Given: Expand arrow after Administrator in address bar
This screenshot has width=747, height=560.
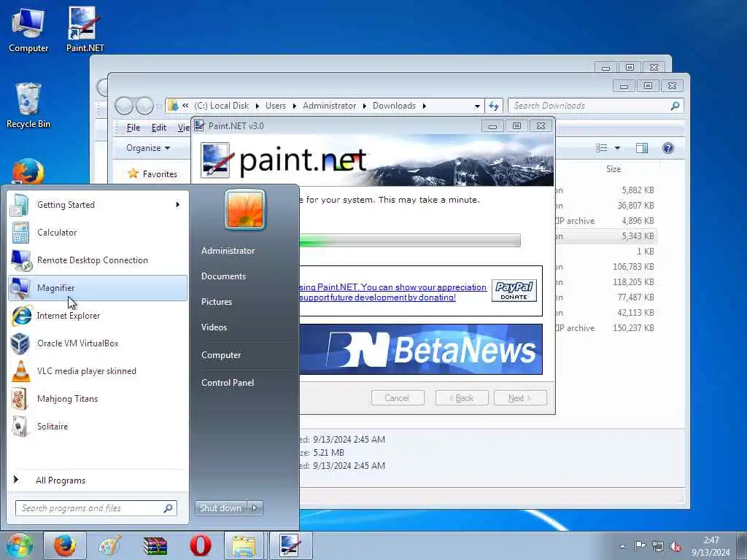Looking at the screenshot, I should [x=365, y=106].
